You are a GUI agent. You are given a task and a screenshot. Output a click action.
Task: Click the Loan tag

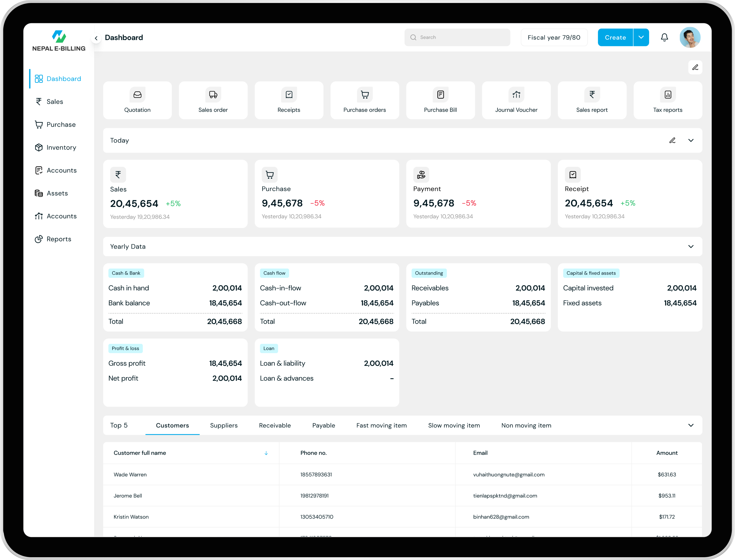269,348
